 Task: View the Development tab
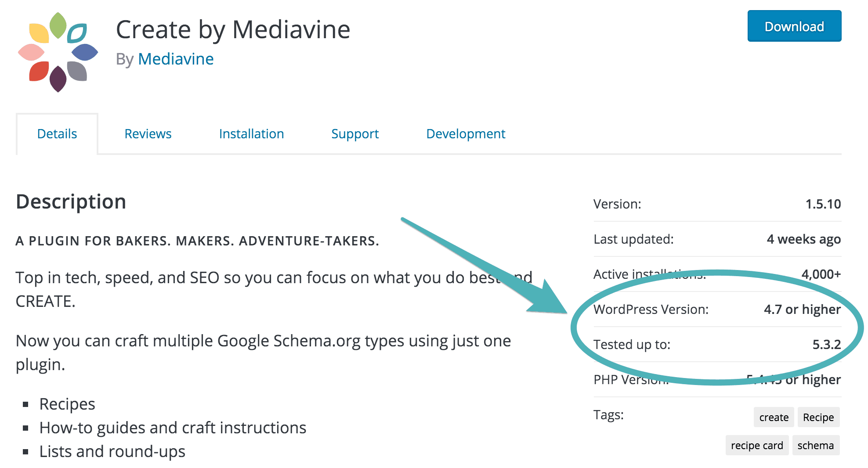tap(466, 134)
